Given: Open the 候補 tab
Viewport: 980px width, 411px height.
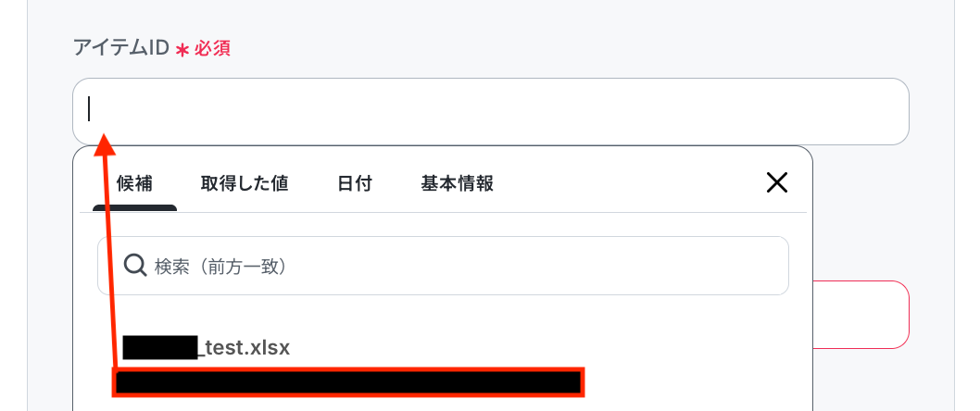Looking at the screenshot, I should [x=134, y=183].
